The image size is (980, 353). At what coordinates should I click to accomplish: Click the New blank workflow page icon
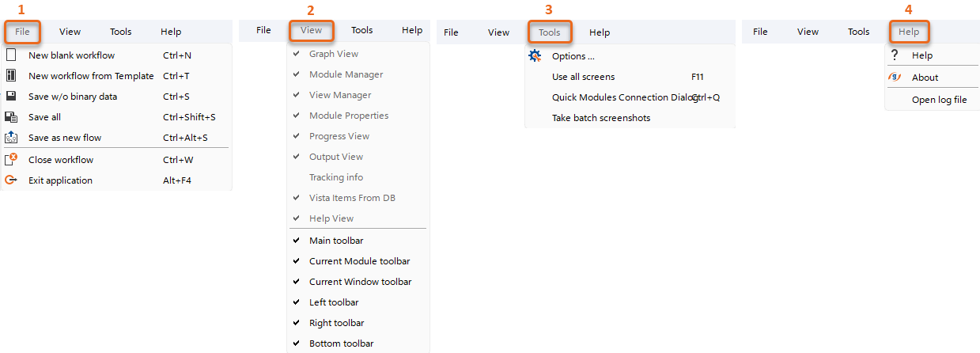coord(11,55)
